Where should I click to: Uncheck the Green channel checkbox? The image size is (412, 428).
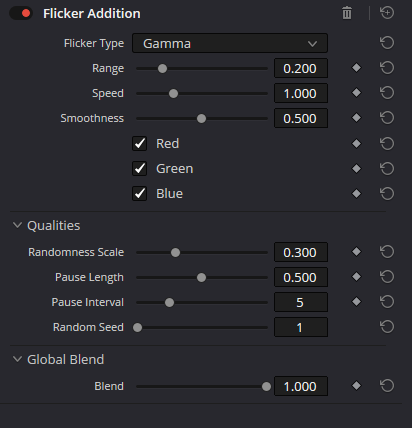point(140,169)
